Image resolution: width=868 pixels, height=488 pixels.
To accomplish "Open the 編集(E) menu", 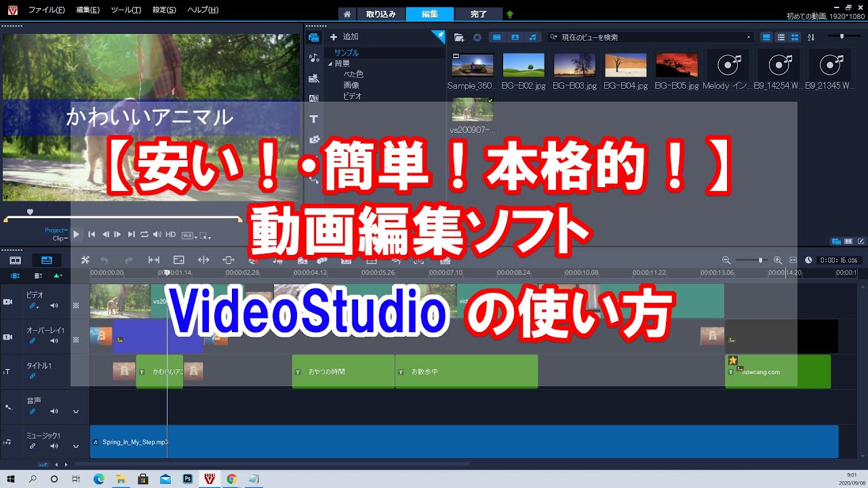I will pyautogui.click(x=88, y=10).
